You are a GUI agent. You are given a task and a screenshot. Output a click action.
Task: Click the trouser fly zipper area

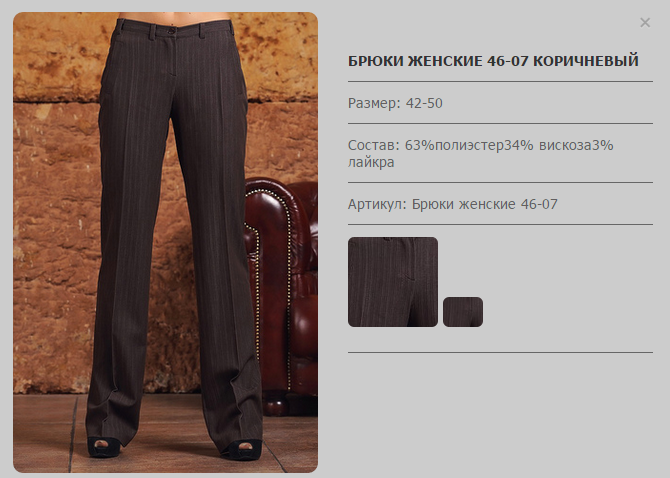click(172, 56)
